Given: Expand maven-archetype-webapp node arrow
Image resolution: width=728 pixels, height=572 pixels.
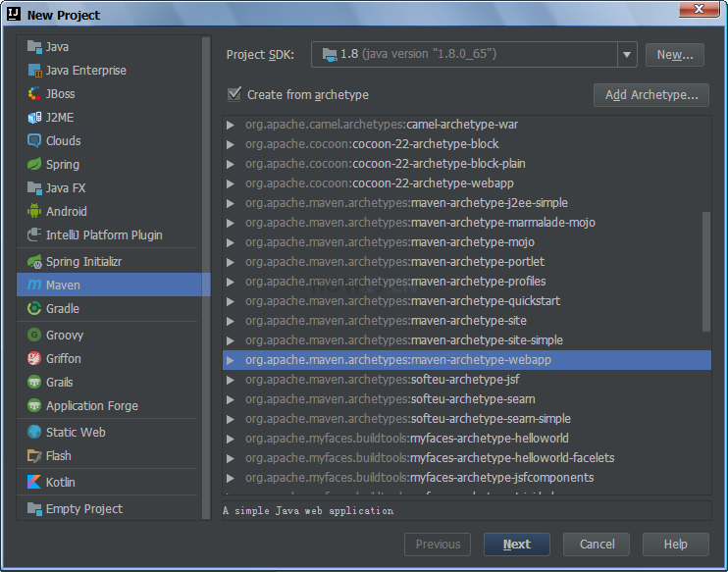Looking at the screenshot, I should [x=230, y=360].
